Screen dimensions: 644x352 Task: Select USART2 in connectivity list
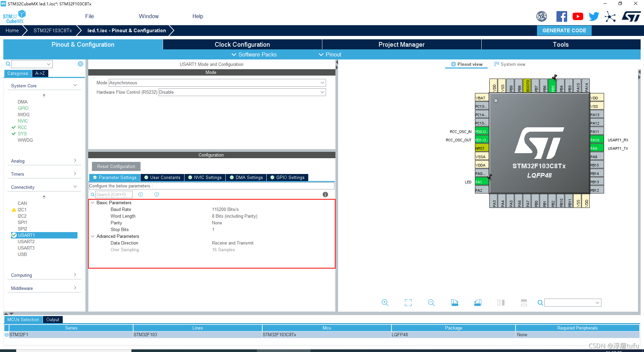click(26, 241)
